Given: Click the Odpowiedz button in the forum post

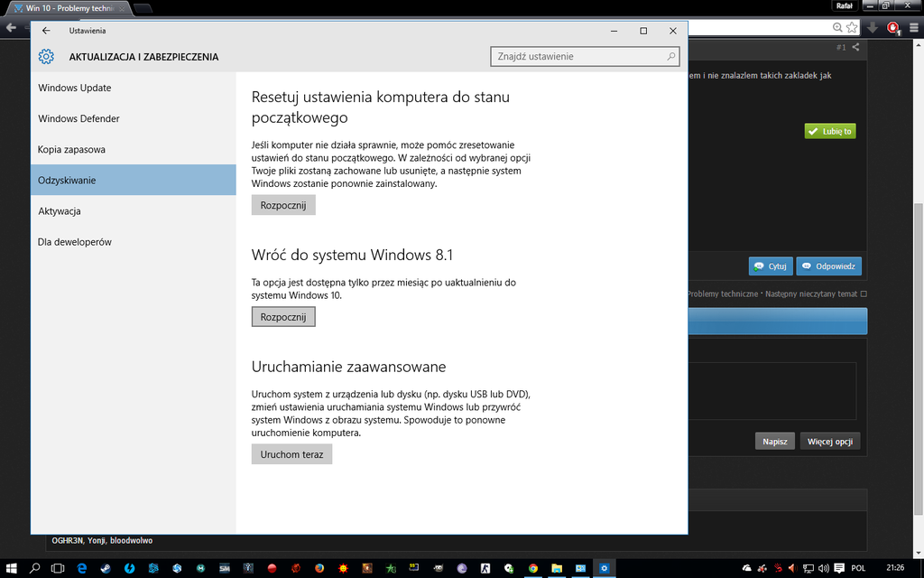Looking at the screenshot, I should [x=829, y=266].
